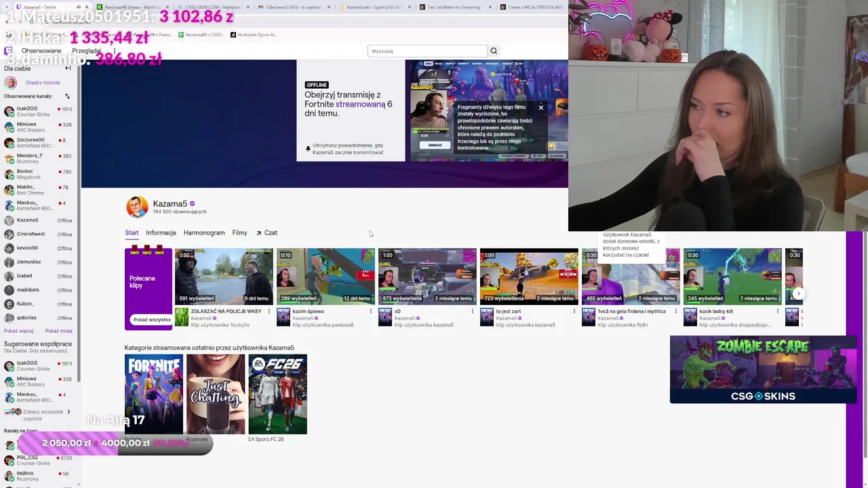This screenshot has width=868, height=488.
Task: Select kevcio98 offline channel in sidebar
Action: [x=37, y=248]
